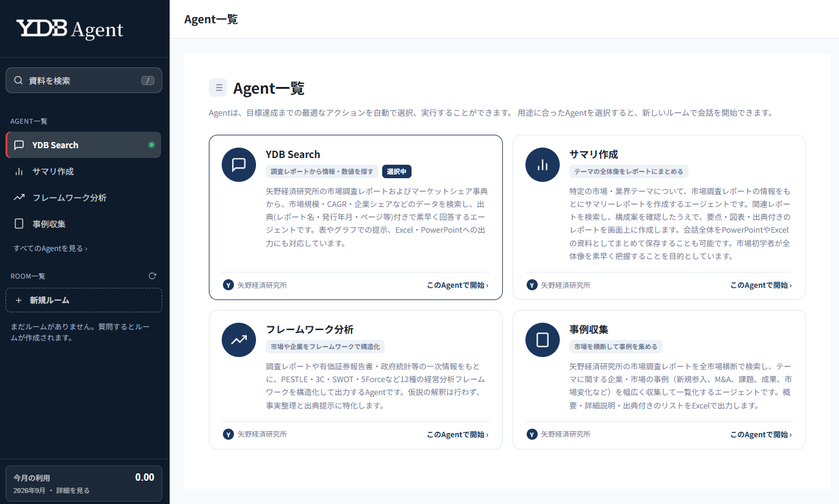
Task: Open 詳細を見る in usage panel
Action: [x=73, y=491]
